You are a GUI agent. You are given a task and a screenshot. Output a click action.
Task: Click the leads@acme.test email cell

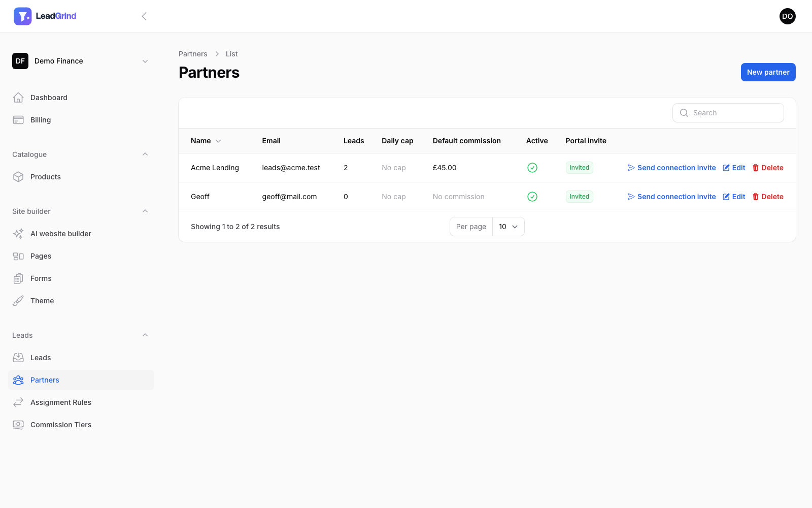click(291, 168)
